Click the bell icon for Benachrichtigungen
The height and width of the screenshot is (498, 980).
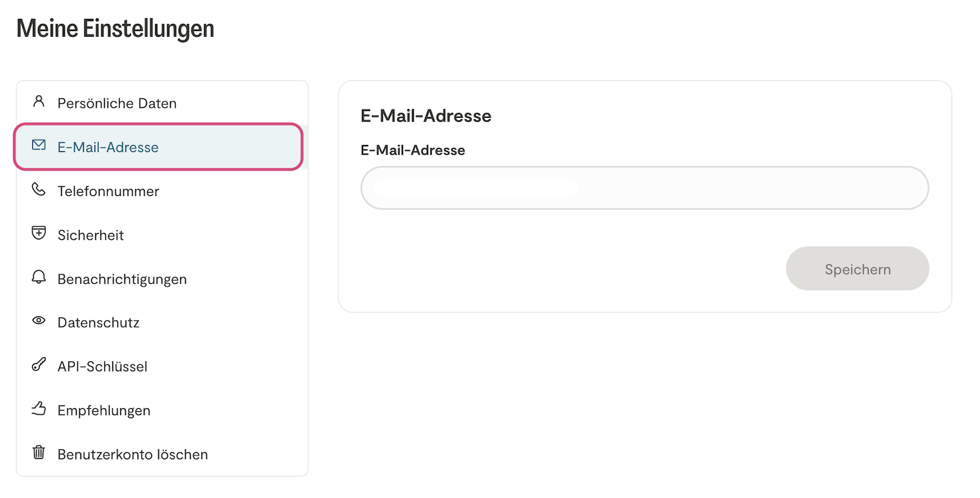tap(39, 278)
